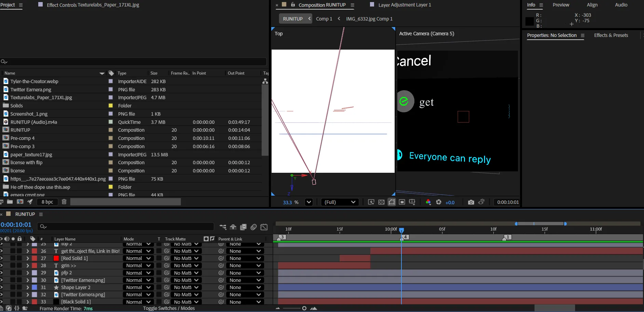This screenshot has height=312, width=644.
Task: Create new composition icon in Project panel
Action: pyautogui.click(x=20, y=202)
